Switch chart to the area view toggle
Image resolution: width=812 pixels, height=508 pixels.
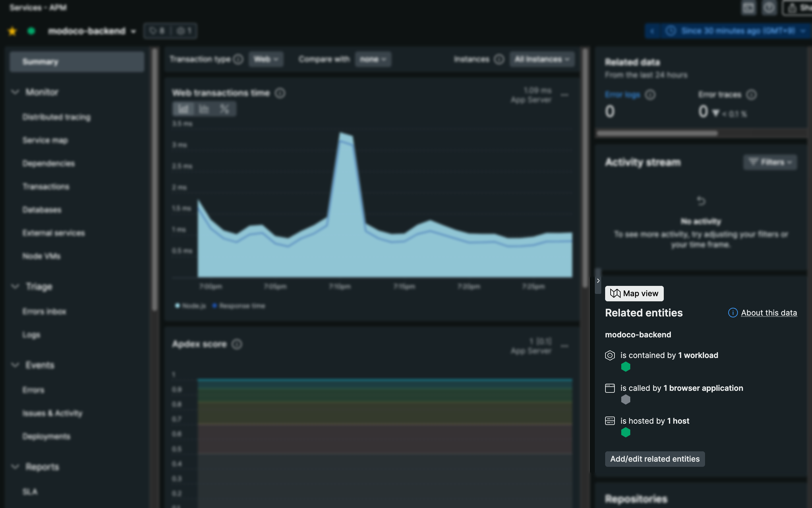(183, 109)
